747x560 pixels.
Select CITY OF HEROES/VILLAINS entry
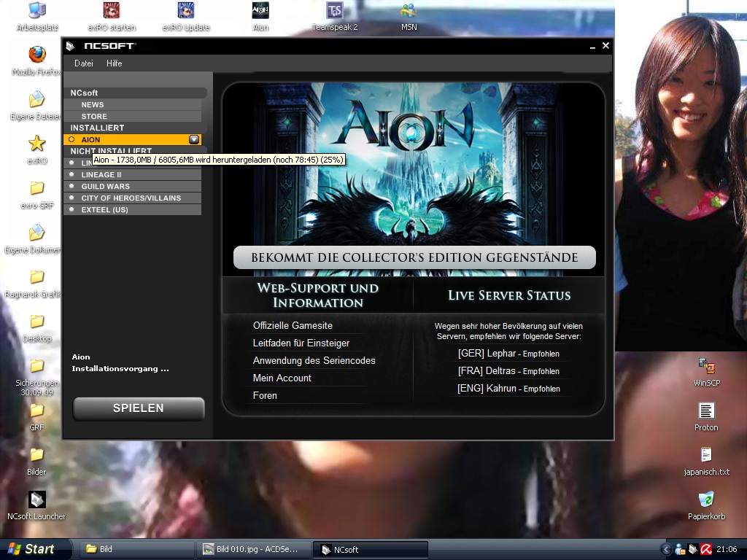click(133, 198)
